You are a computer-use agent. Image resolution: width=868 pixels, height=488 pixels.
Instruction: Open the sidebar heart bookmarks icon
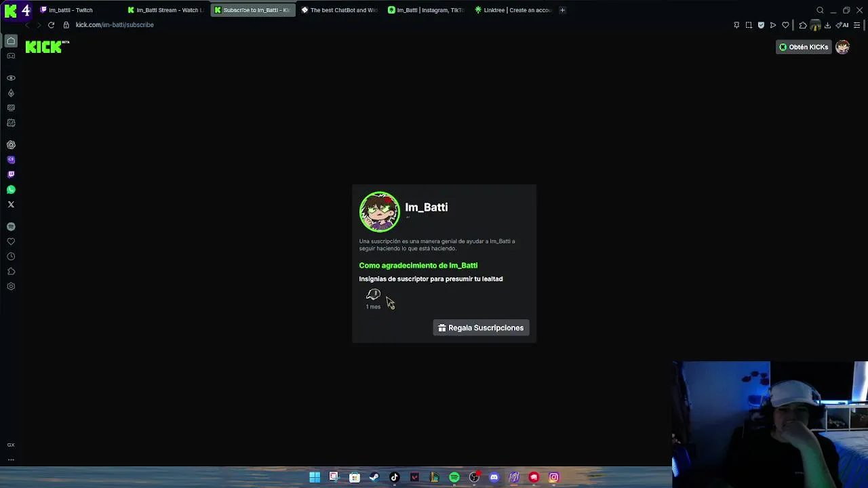click(11, 242)
